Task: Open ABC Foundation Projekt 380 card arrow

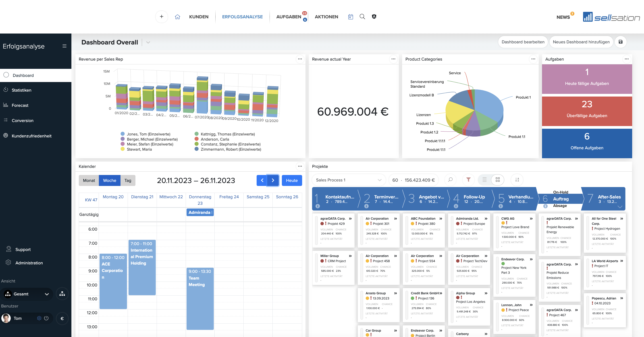Action: (x=441, y=219)
